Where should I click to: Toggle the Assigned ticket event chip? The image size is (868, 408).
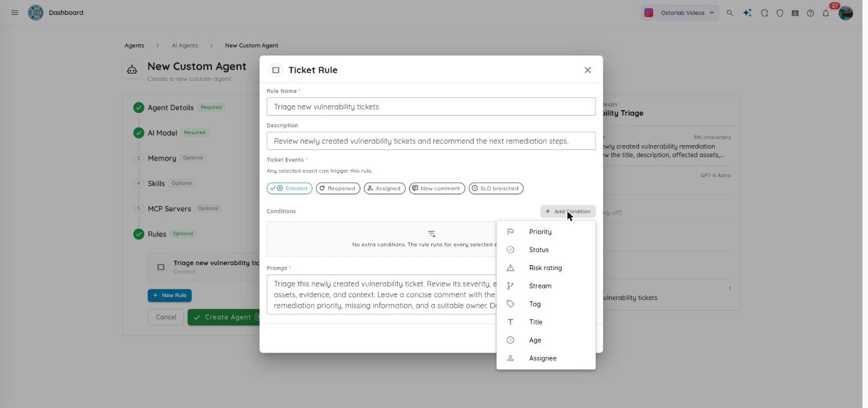(385, 188)
